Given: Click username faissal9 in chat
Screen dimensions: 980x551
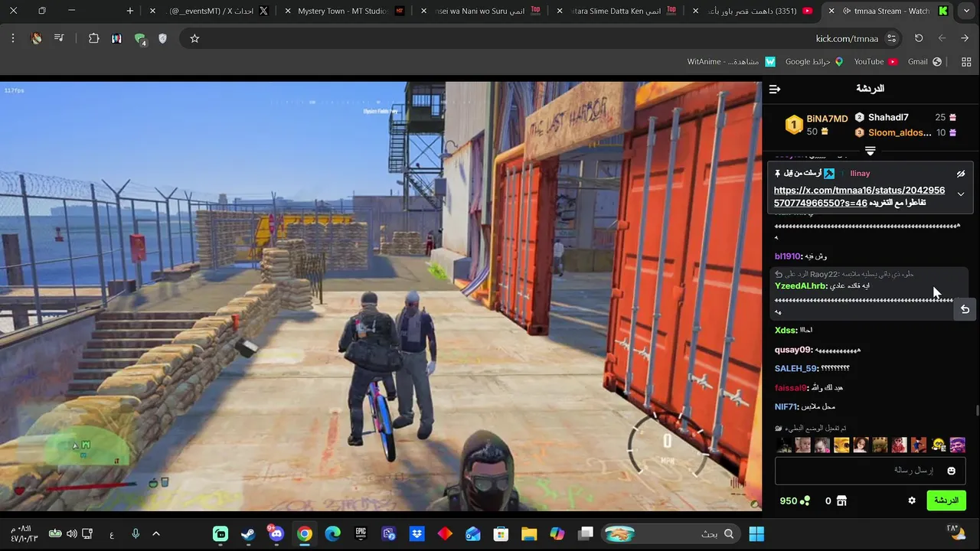Looking at the screenshot, I should tap(790, 388).
